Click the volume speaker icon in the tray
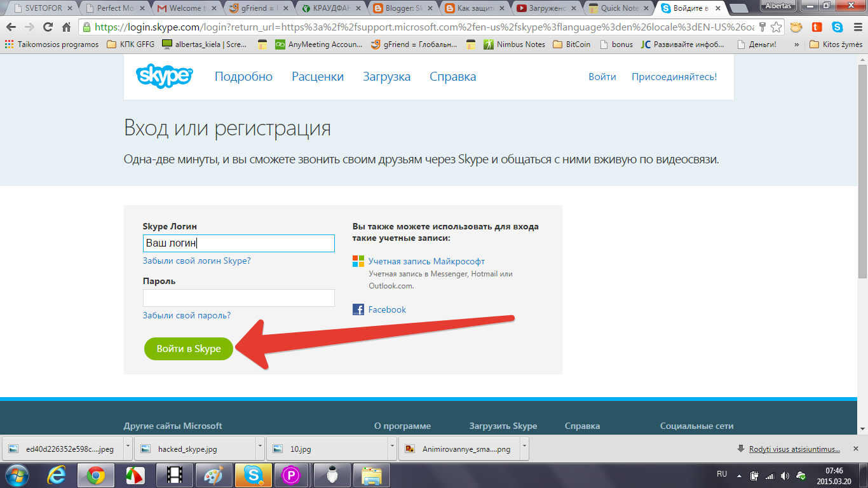The width and height of the screenshot is (868, 488). [x=785, y=475]
